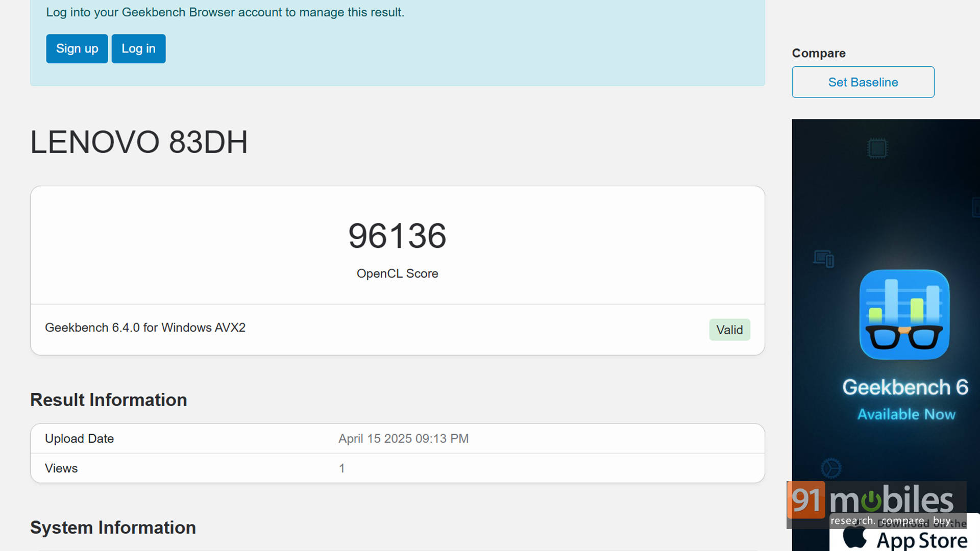980x551 pixels.
Task: Click the System Information heading
Action: pos(113,528)
